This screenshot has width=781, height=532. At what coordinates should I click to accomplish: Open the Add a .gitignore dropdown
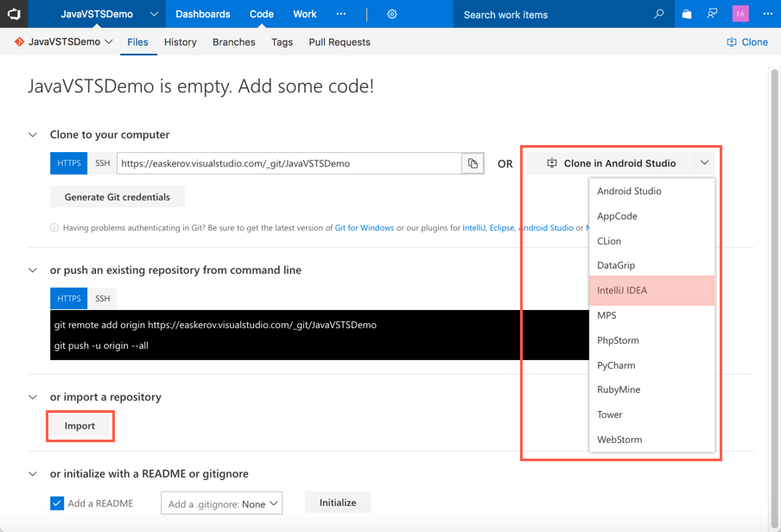tap(221, 503)
